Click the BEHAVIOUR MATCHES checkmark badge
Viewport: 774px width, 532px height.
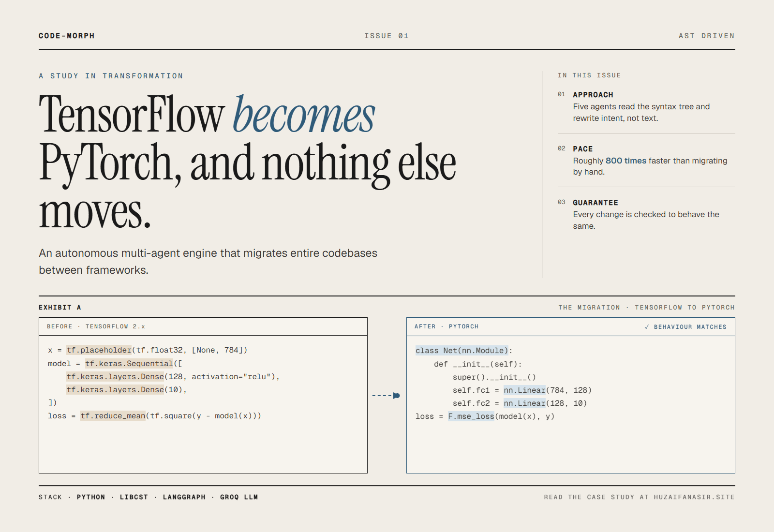685,327
